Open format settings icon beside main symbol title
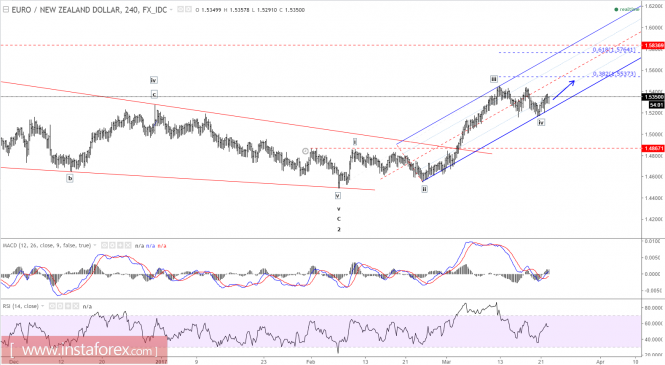This screenshot has height=365, width=665. pos(188,9)
